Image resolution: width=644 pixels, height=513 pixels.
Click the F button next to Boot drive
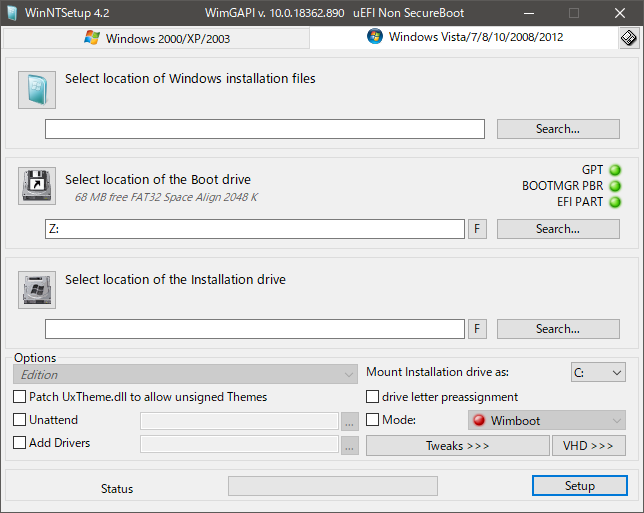(477, 229)
